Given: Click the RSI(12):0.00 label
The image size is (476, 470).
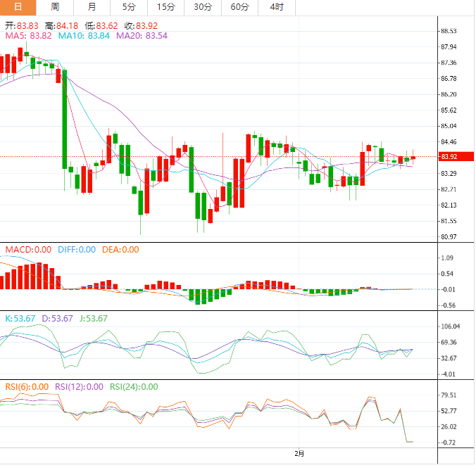Looking at the screenshot, I should (x=80, y=387).
